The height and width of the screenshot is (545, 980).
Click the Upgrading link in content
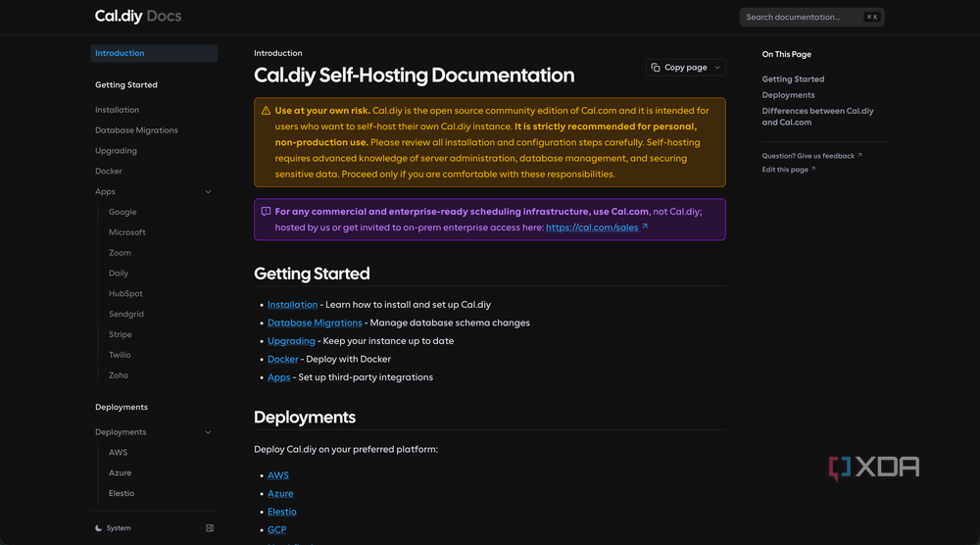pos(291,341)
